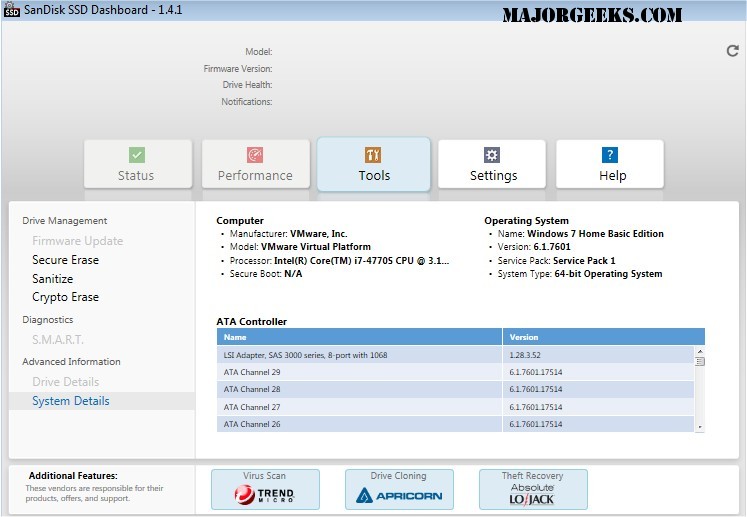
Task: Select Secure Erase option
Action: 65,260
